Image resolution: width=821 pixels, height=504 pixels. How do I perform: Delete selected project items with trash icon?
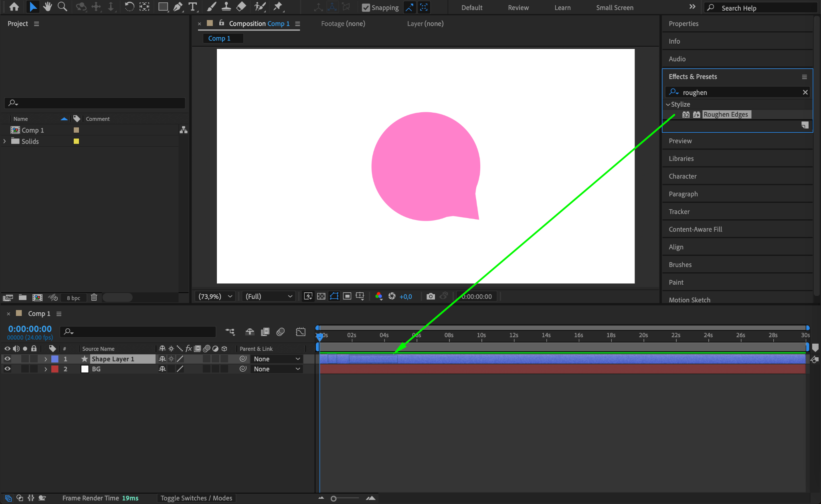pyautogui.click(x=94, y=298)
